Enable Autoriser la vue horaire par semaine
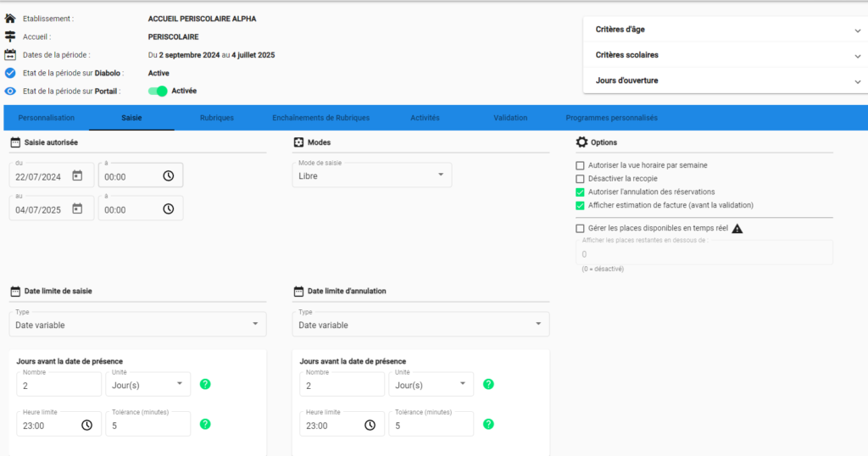868x456 pixels. [x=580, y=165]
